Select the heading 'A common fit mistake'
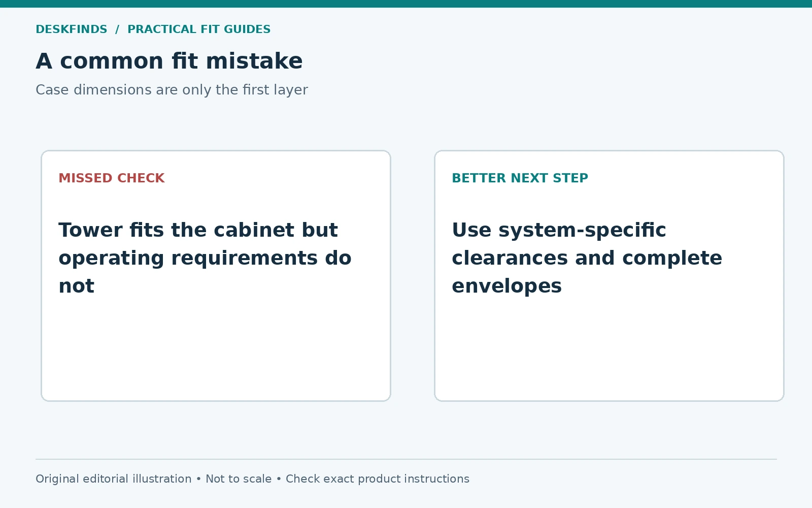 pos(169,61)
